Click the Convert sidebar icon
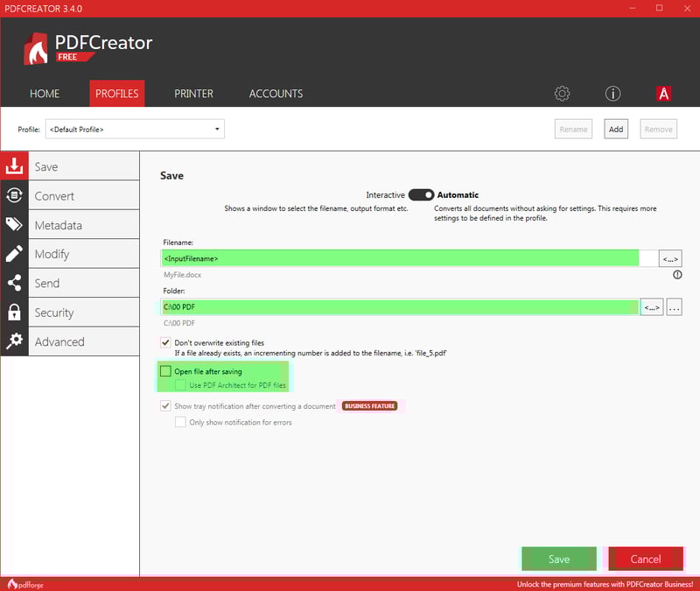This screenshot has height=591, width=700. click(14, 195)
